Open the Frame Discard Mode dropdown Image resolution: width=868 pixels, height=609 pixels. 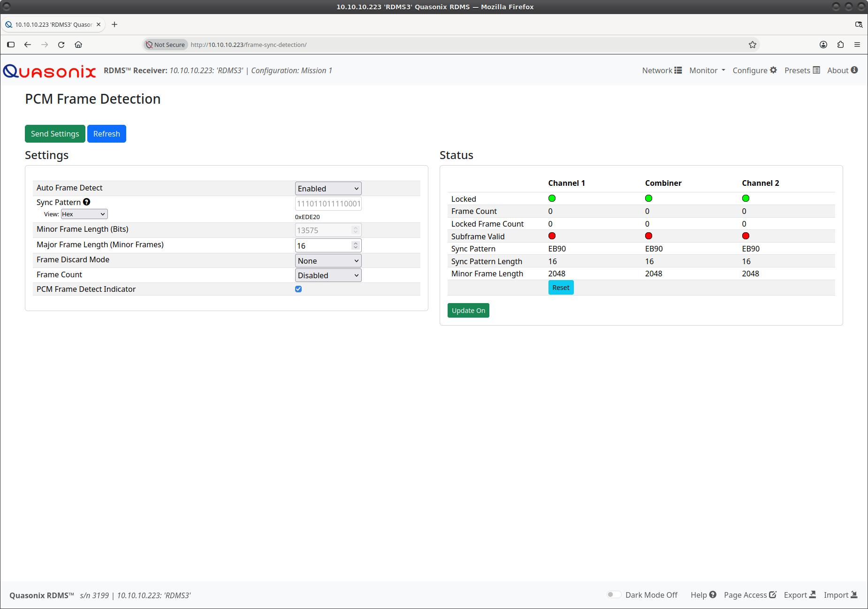point(328,261)
